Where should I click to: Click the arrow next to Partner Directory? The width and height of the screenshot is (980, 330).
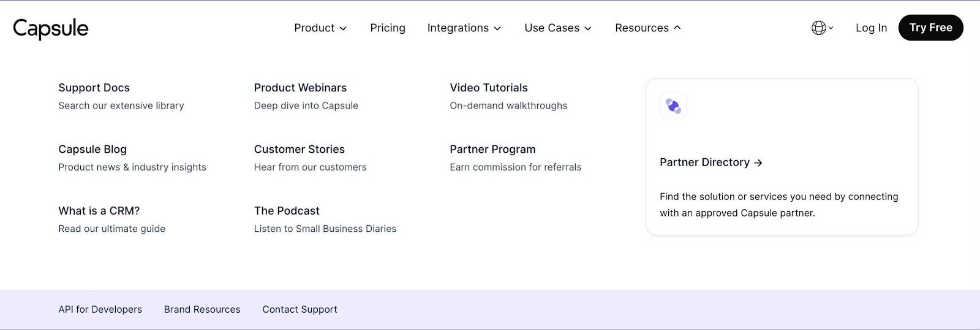pos(758,163)
